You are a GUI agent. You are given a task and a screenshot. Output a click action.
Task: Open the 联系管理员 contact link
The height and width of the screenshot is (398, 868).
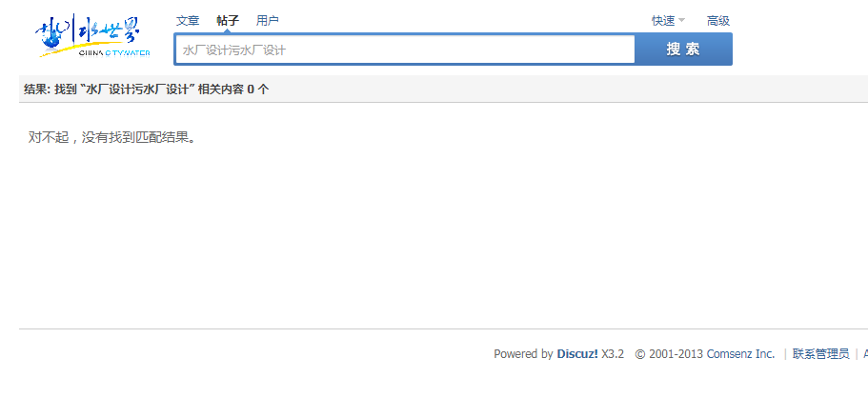coord(821,353)
